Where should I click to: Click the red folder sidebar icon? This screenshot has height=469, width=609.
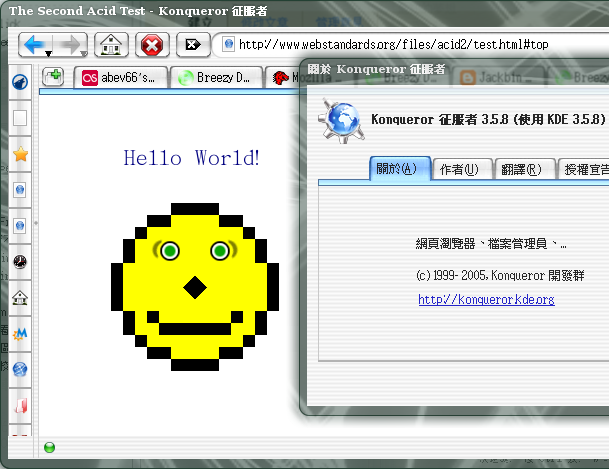click(x=20, y=406)
